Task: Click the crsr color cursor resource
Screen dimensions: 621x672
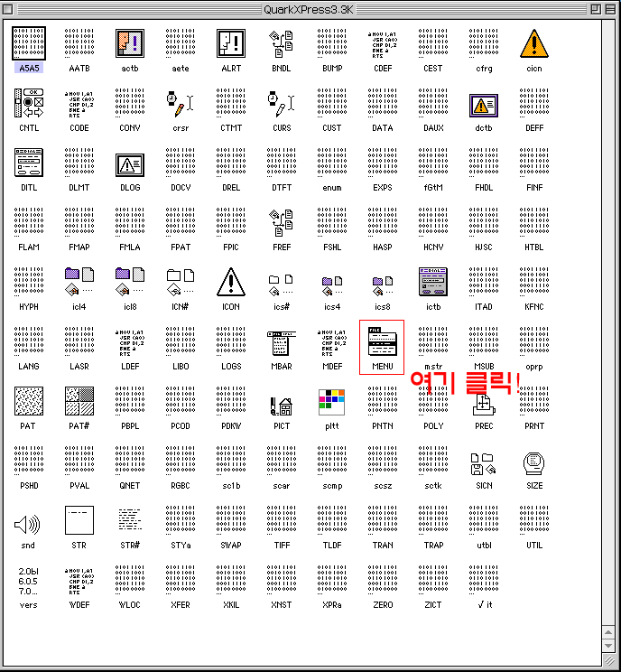Action: point(181,105)
